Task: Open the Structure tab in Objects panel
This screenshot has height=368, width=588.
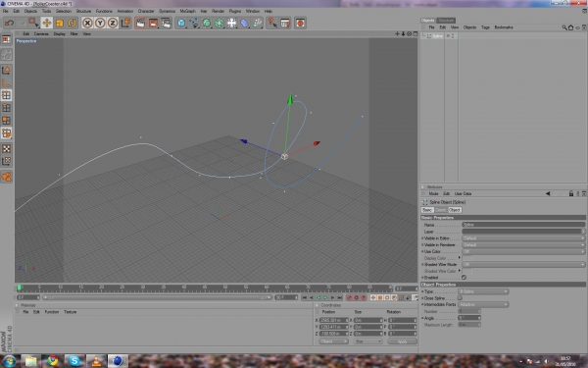Action: coord(446,21)
